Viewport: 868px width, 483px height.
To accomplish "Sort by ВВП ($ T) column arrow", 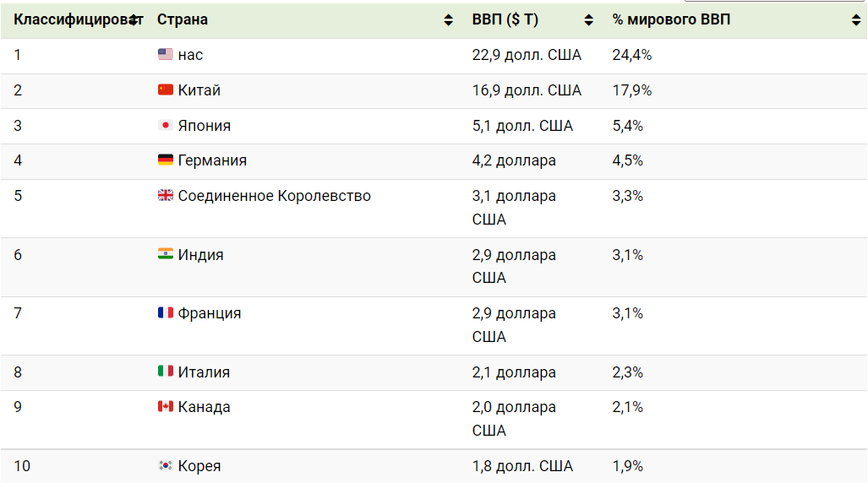I will pos(588,20).
